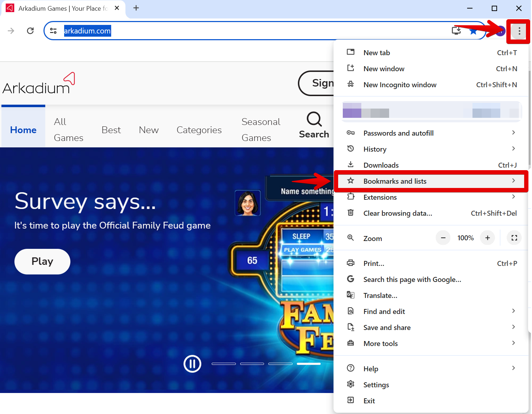Open the New games tab
This screenshot has width=532, height=414.
coord(149,130)
